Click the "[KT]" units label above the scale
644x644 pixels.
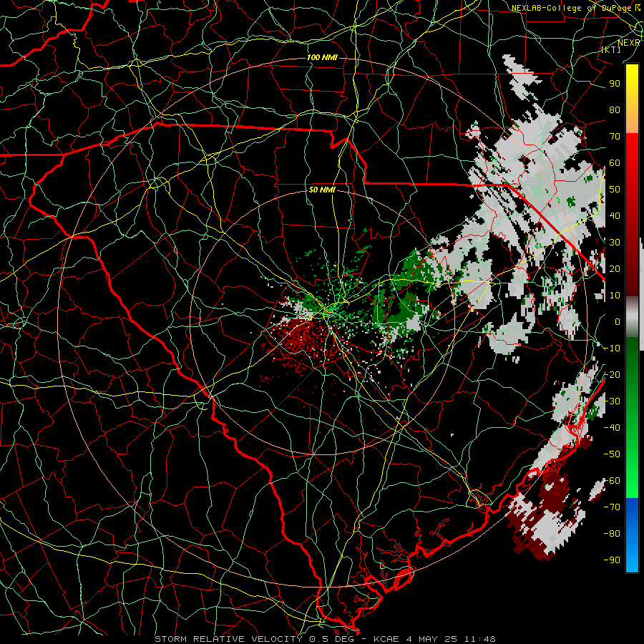[x=611, y=49]
